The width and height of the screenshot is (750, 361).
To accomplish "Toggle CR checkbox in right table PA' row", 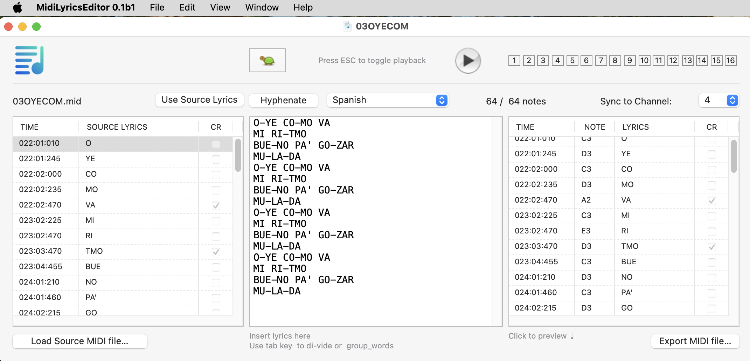I will (x=712, y=293).
